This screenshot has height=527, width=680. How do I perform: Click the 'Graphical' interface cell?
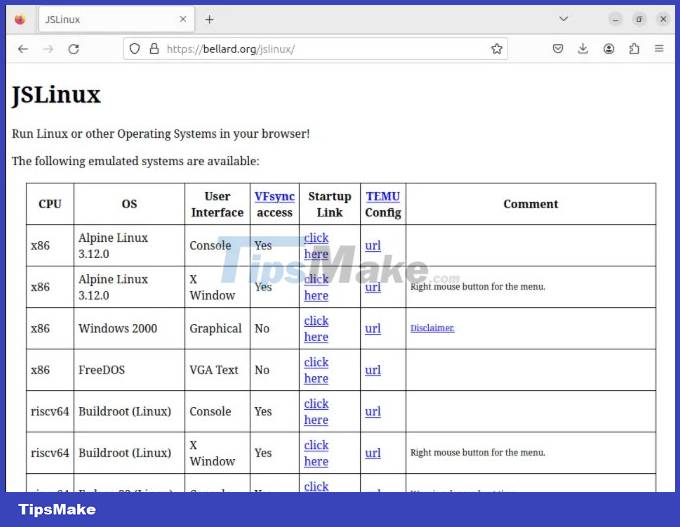216,329
